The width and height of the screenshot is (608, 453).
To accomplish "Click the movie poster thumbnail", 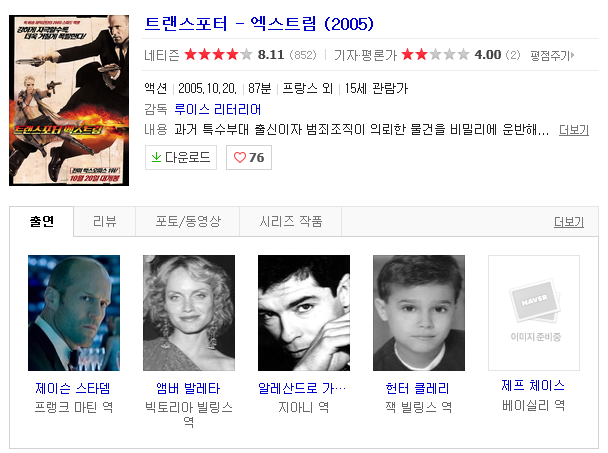I will click(69, 100).
